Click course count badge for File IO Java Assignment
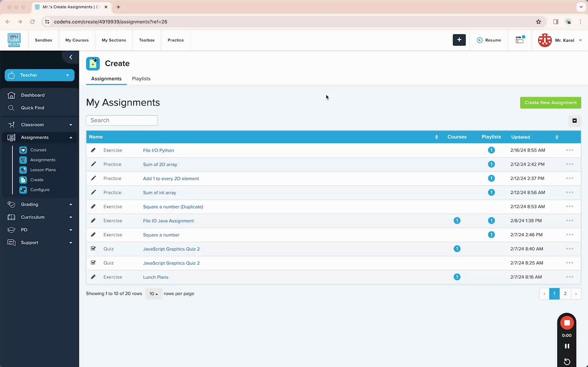This screenshot has width=588, height=367. 457,220
